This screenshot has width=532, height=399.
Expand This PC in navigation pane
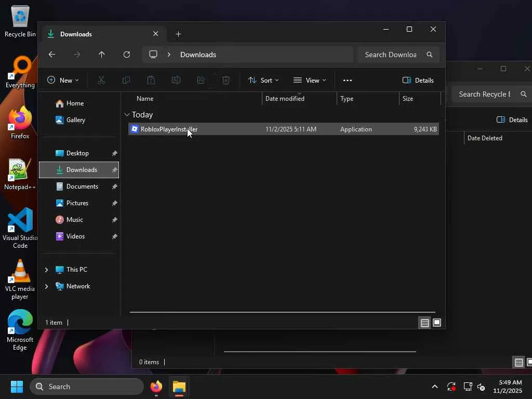[x=46, y=270]
